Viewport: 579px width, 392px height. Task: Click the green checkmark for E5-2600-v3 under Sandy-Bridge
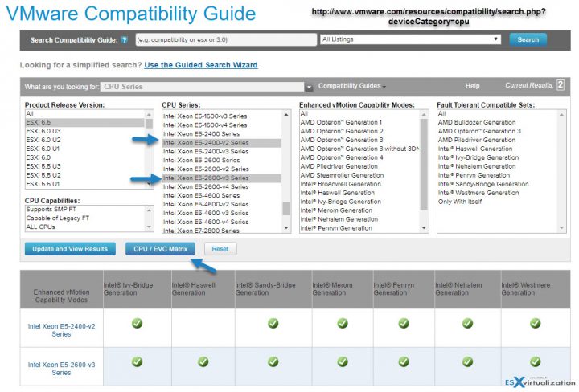(273, 361)
